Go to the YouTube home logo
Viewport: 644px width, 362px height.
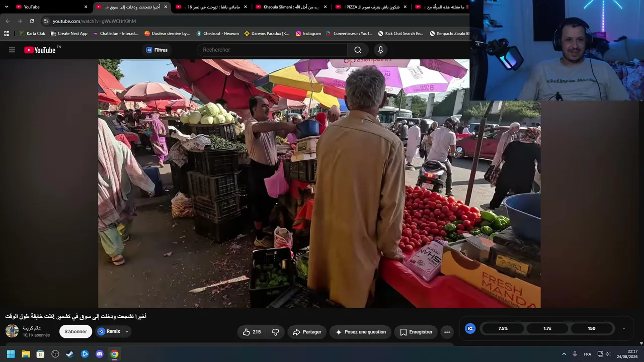click(40, 50)
